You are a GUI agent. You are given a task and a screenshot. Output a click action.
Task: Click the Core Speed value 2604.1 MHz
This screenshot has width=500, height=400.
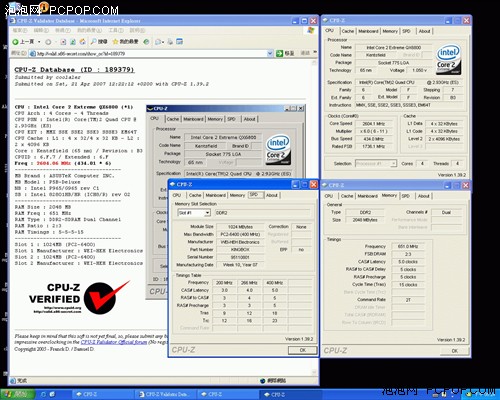pyautogui.click(x=373, y=124)
